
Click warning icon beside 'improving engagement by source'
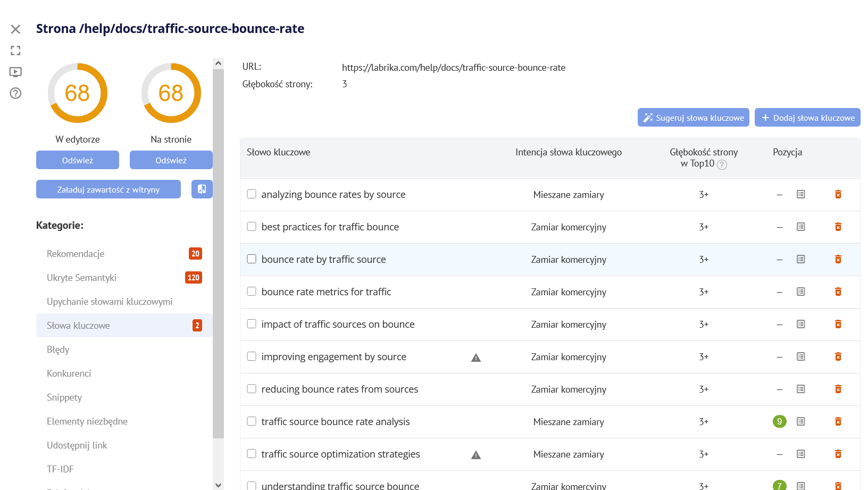click(475, 358)
